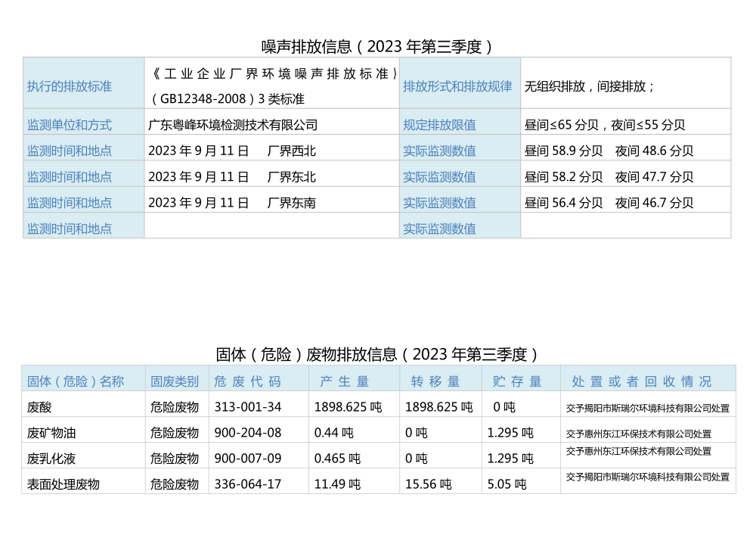This screenshot has width=756, height=538.
Task: Select the 转移量 column header
Action: pos(441,378)
